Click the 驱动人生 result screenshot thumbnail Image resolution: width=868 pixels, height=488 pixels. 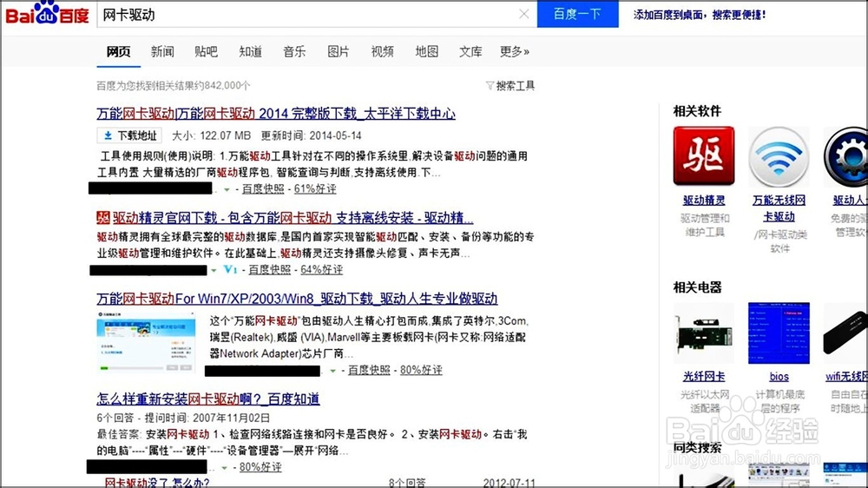pyautogui.click(x=146, y=342)
